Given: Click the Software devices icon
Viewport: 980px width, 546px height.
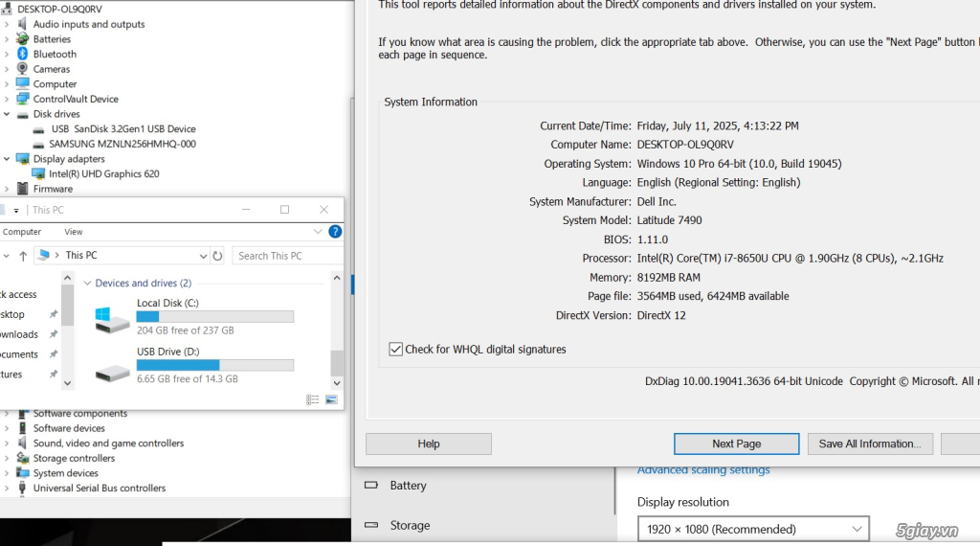Looking at the screenshot, I should 23,428.
